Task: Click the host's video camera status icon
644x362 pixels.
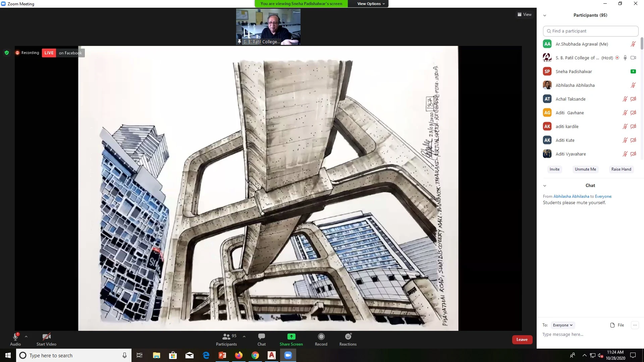Action: coord(633,58)
